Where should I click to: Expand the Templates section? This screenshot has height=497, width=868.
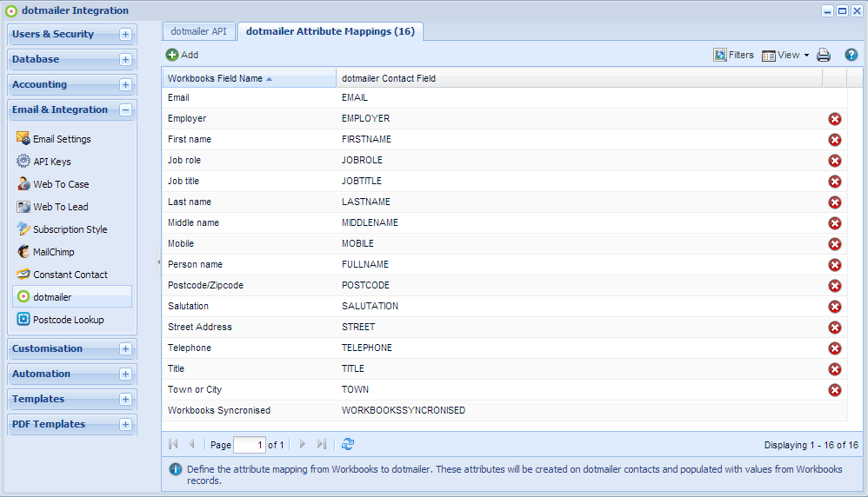(x=125, y=399)
